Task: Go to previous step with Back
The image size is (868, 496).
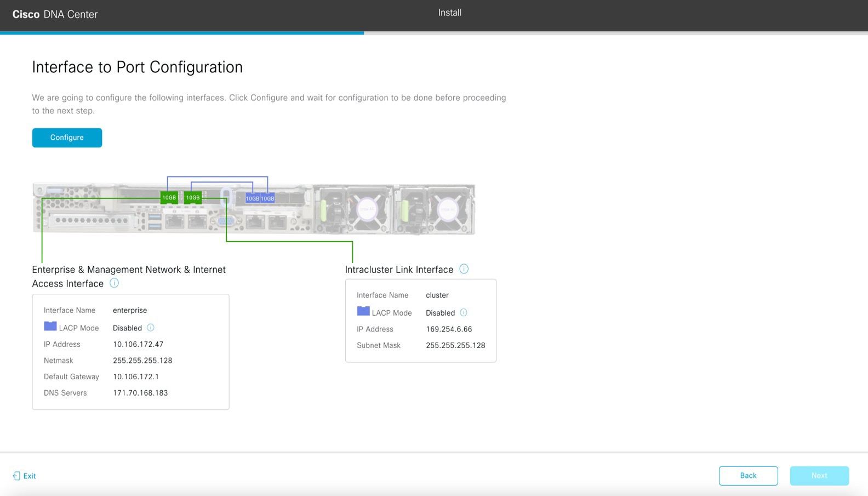Action: click(748, 476)
